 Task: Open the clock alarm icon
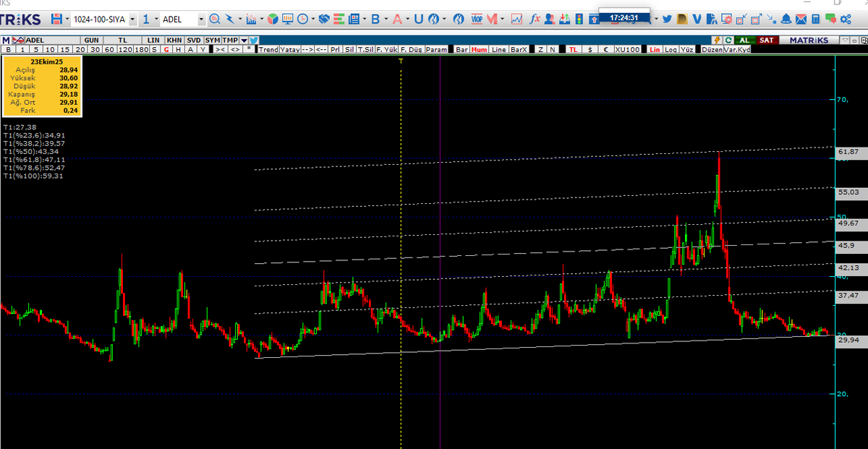tap(302, 20)
